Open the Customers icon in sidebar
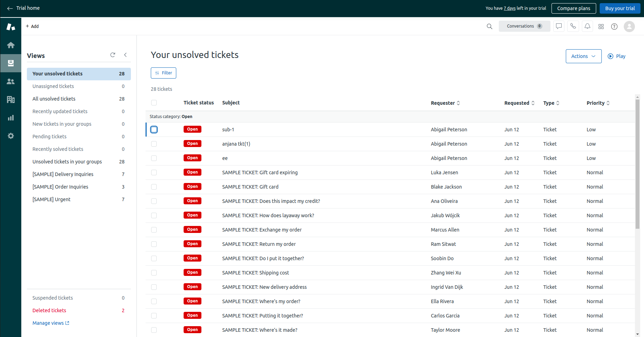644x337 pixels. pos(11,81)
